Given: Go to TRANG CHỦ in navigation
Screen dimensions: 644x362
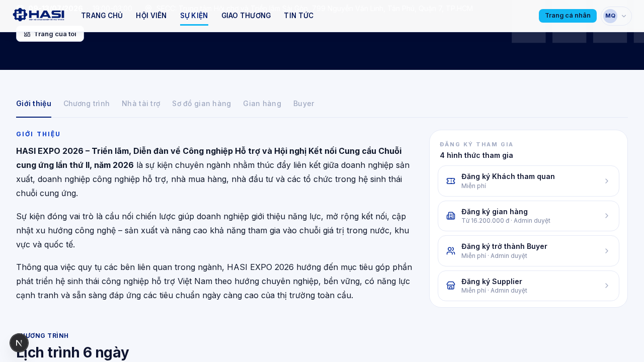Looking at the screenshot, I should tap(102, 16).
